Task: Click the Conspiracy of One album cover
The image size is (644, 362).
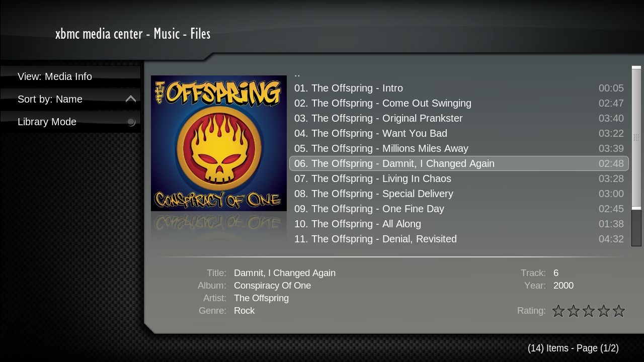Action: [x=219, y=143]
